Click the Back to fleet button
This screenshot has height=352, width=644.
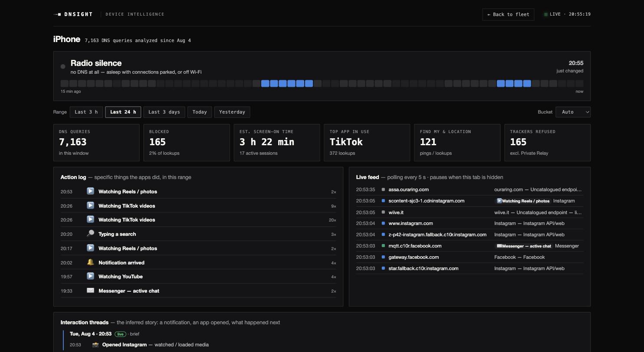tap(508, 14)
